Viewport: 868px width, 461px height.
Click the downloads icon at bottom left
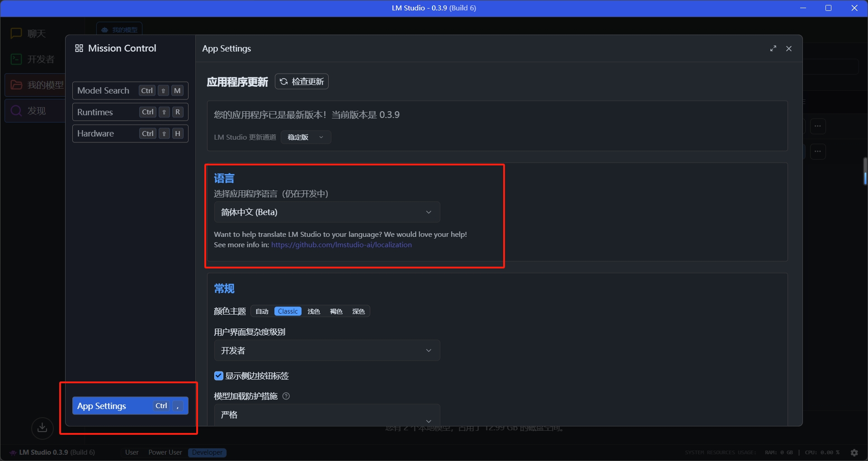[42, 428]
